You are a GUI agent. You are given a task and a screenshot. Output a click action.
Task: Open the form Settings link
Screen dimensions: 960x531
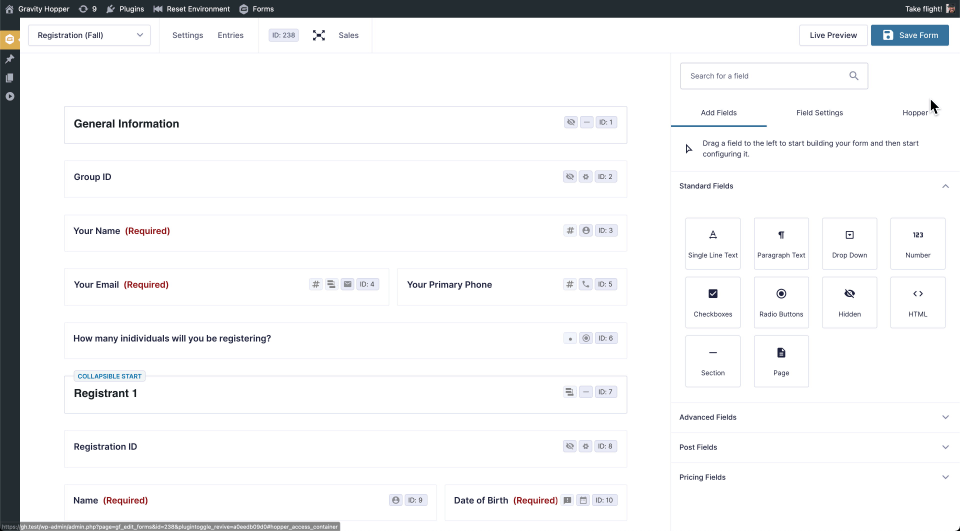187,36
